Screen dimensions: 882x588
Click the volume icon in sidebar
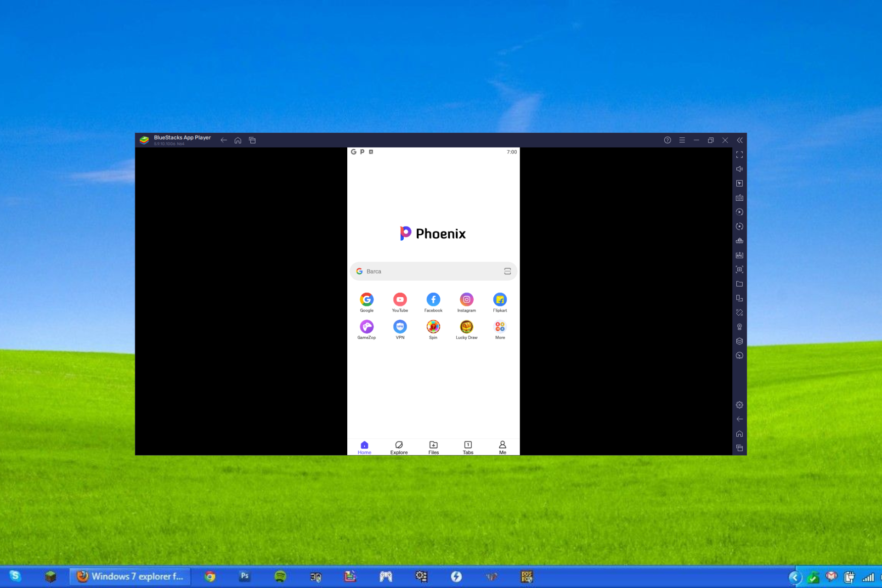point(740,169)
